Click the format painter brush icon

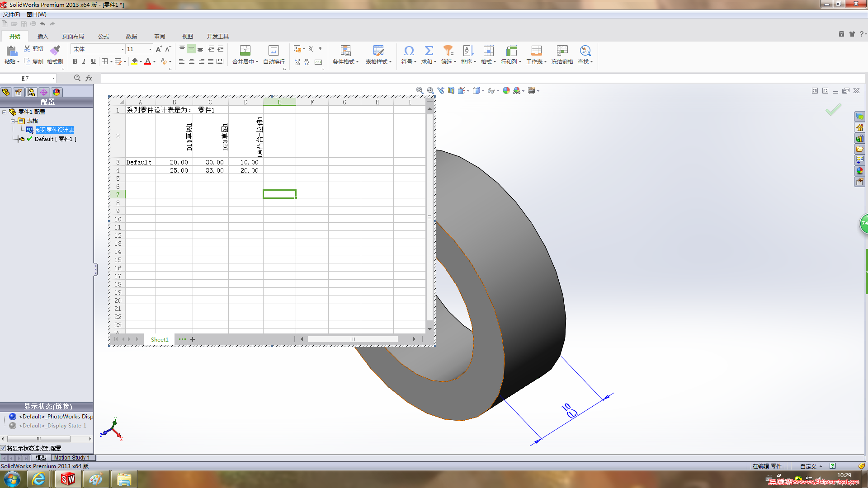pyautogui.click(x=55, y=50)
